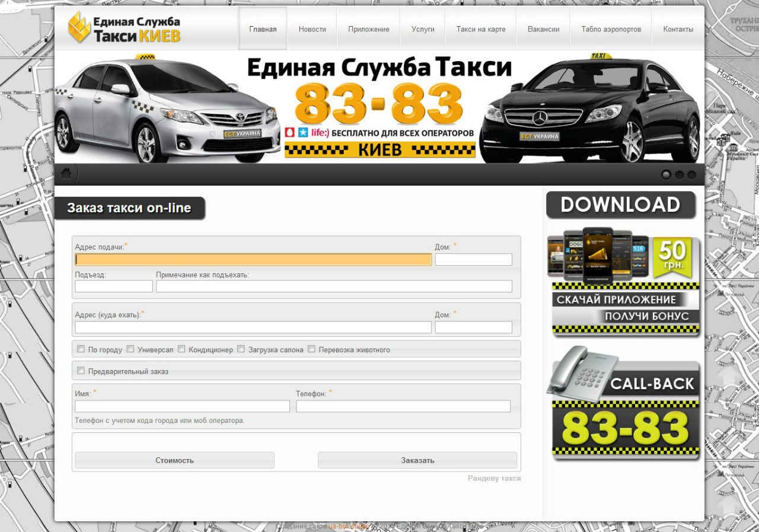Click the Адрес (куда ехать) field
The width and height of the screenshot is (759, 532).
pos(253,327)
